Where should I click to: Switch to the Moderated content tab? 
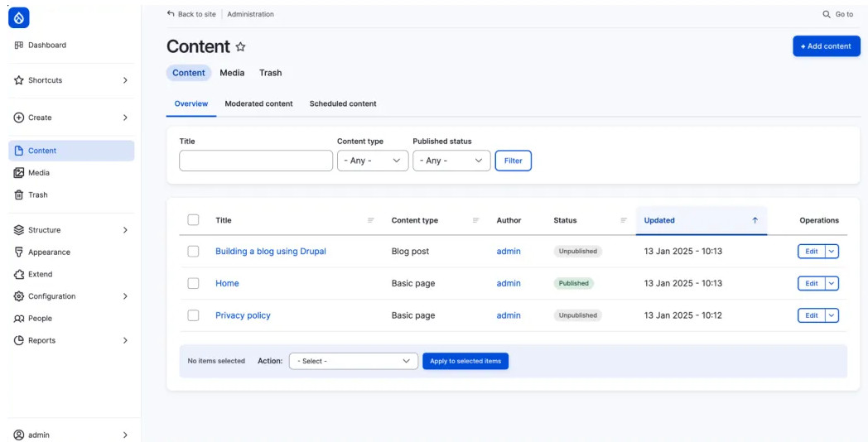coord(258,104)
